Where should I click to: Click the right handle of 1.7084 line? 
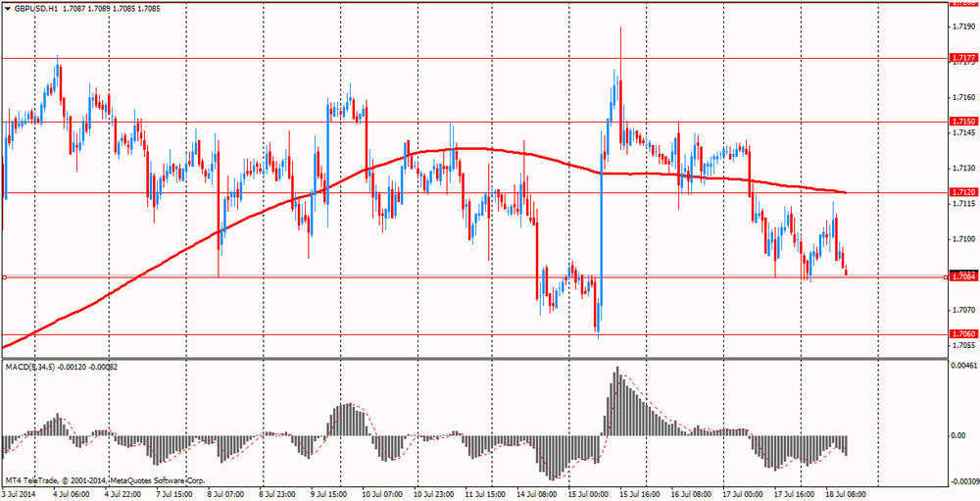[946, 277]
